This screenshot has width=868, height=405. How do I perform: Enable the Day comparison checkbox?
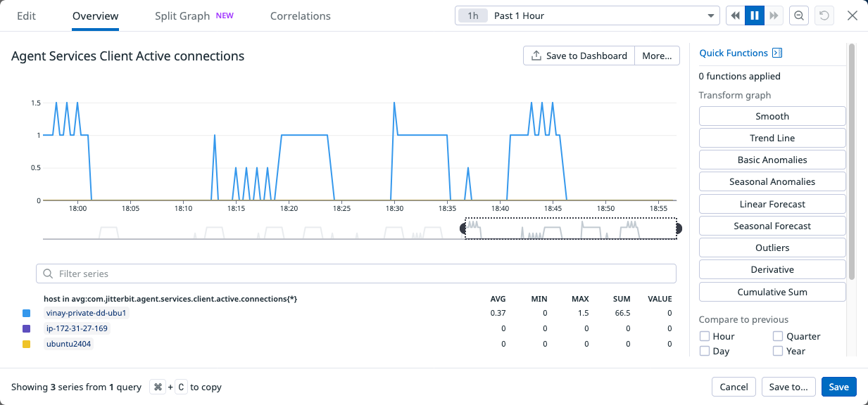point(704,351)
